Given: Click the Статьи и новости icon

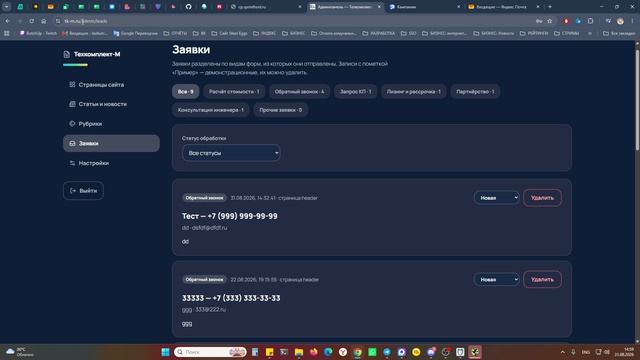Looking at the screenshot, I should (x=72, y=104).
